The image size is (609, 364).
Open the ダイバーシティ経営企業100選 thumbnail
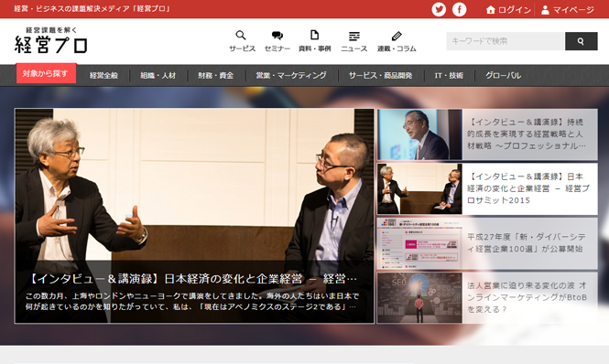pos(419,243)
